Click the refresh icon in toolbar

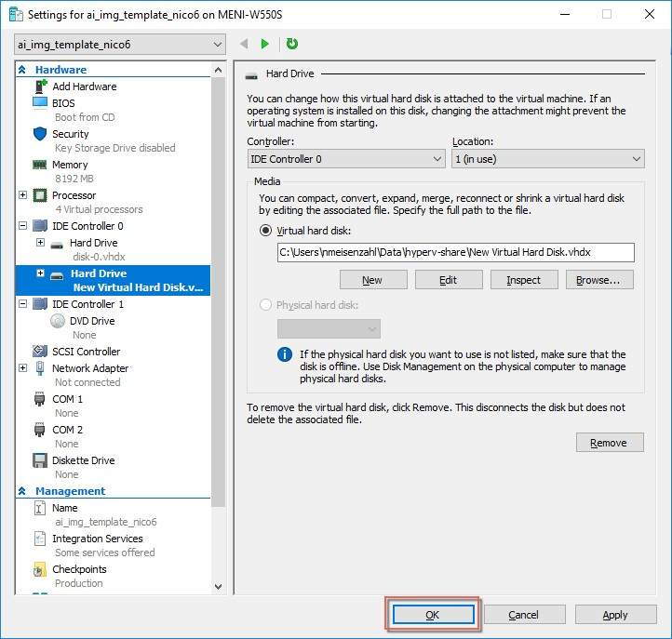pos(292,44)
